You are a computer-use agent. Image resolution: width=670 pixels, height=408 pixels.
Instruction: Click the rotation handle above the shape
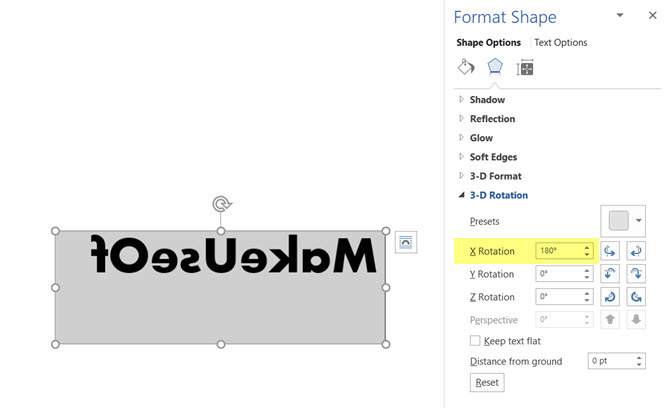(x=221, y=204)
